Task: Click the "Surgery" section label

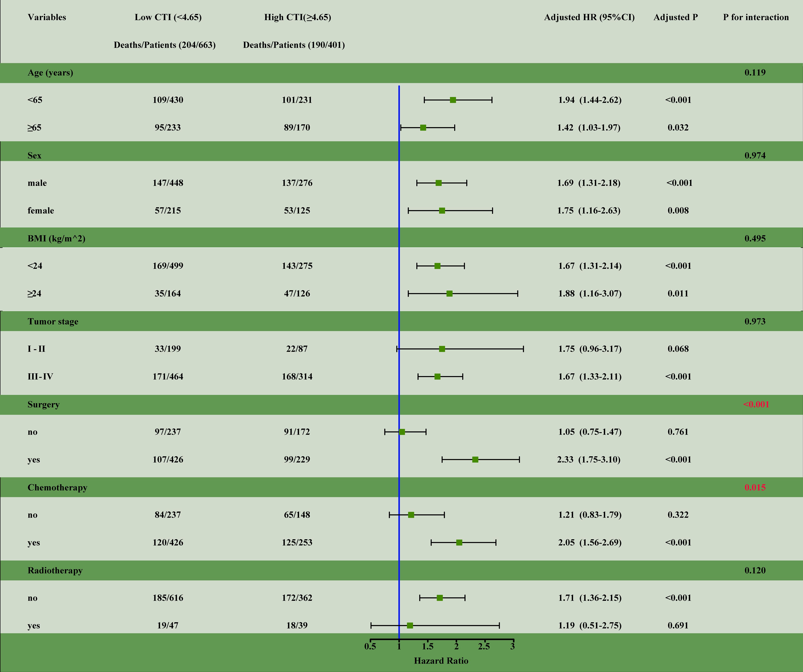Action: point(43,405)
